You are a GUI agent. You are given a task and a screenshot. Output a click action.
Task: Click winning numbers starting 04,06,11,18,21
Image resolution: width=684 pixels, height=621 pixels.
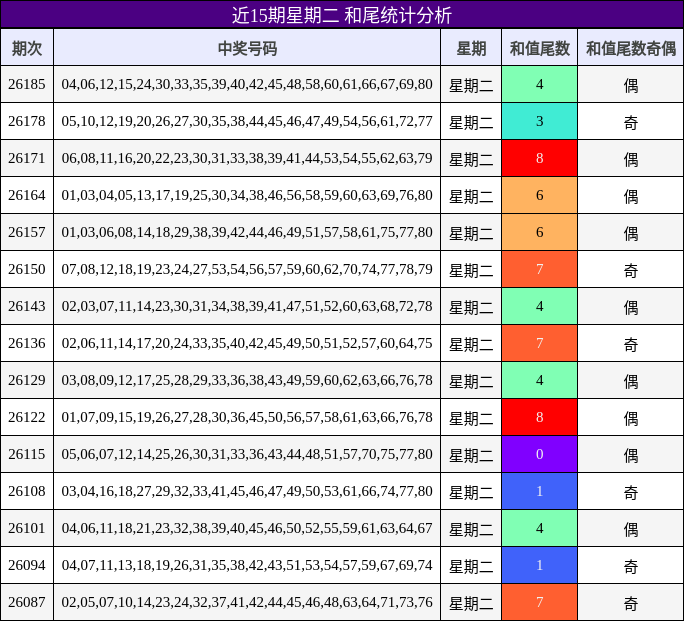coord(247,528)
